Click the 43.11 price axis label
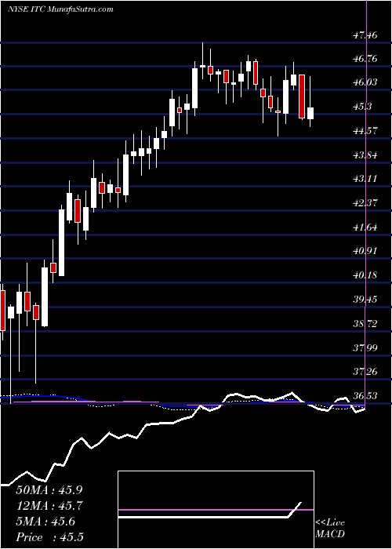 (365, 179)
